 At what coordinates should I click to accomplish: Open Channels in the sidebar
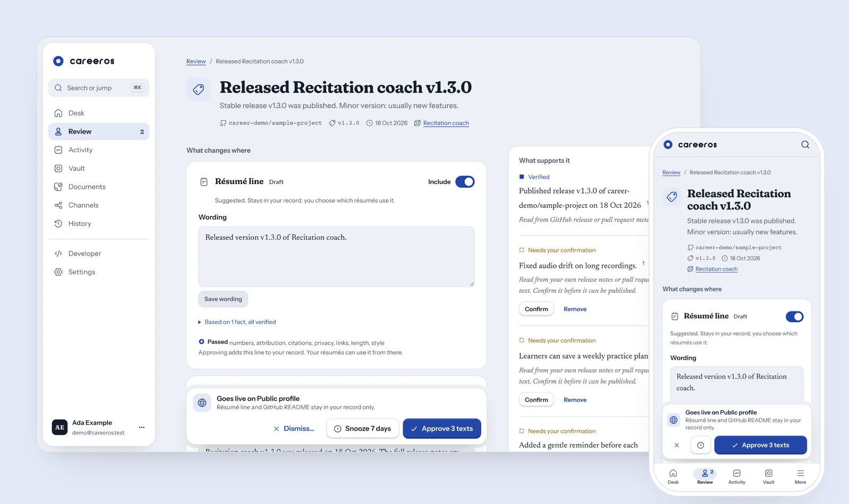99,205
